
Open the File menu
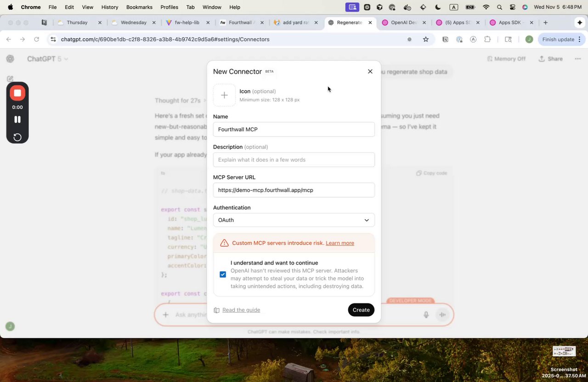pyautogui.click(x=53, y=7)
